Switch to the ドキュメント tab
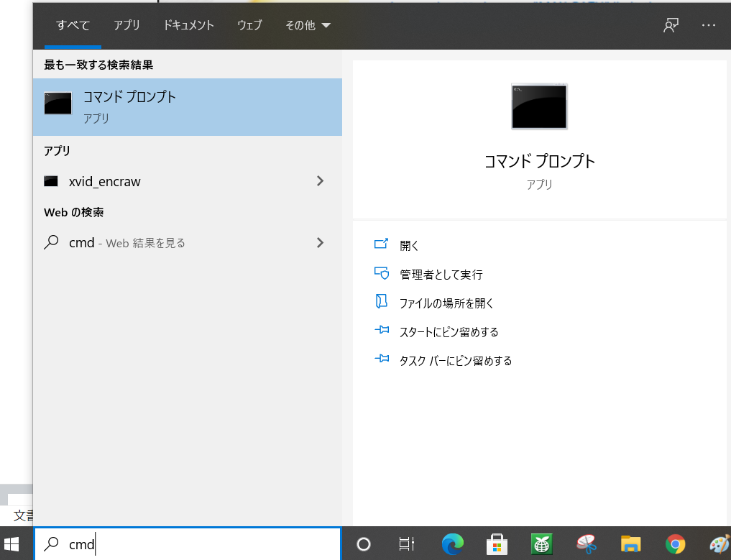The width and height of the screenshot is (731, 560). click(x=188, y=25)
